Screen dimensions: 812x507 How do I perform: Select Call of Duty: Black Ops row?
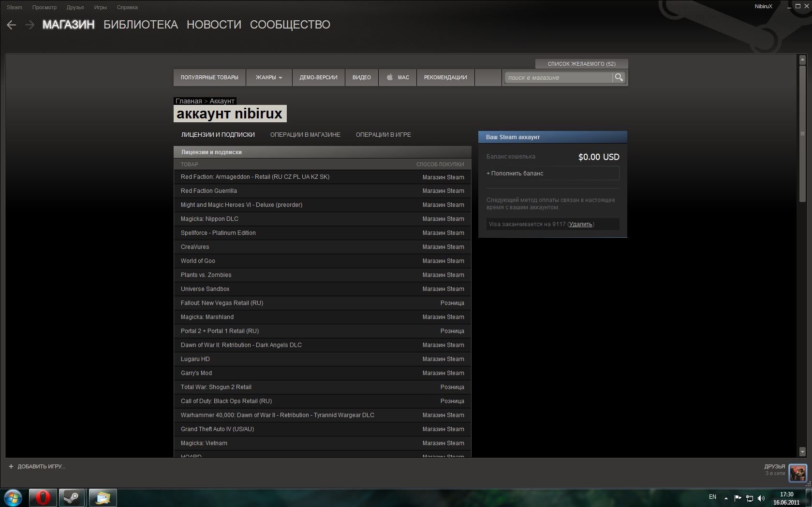[323, 401]
